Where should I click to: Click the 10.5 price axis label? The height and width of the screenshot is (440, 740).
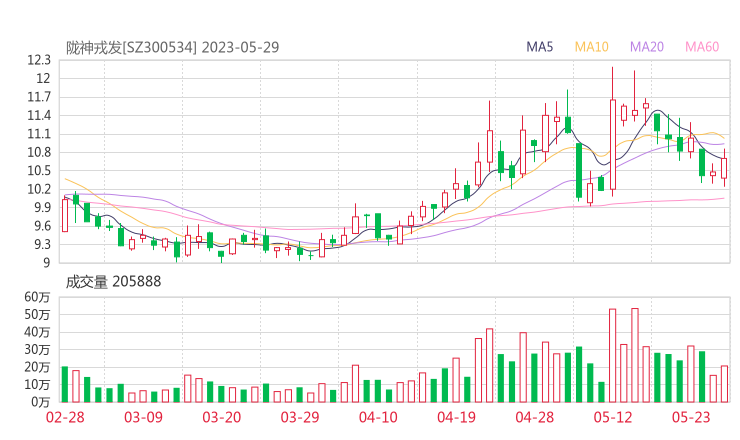point(39,171)
